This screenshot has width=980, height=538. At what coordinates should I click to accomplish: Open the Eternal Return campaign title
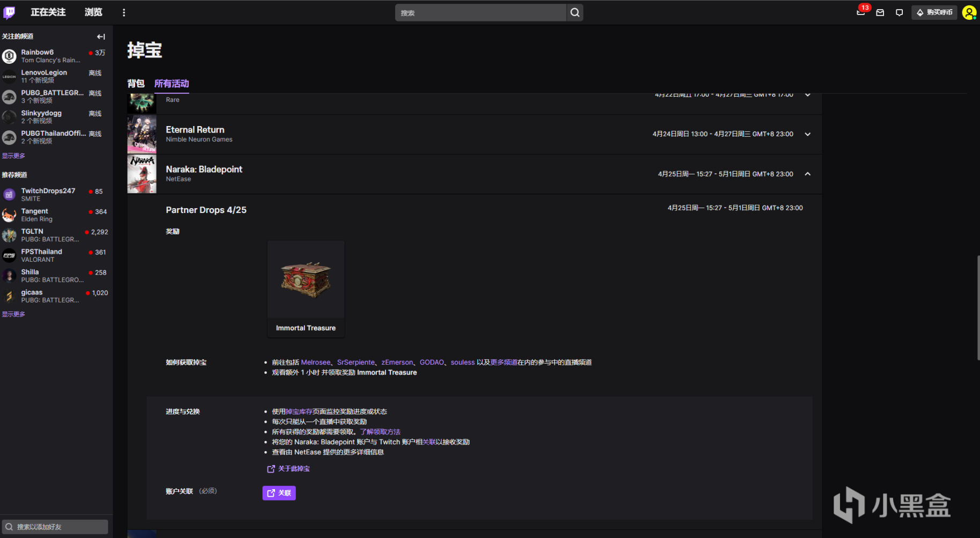[x=195, y=130]
